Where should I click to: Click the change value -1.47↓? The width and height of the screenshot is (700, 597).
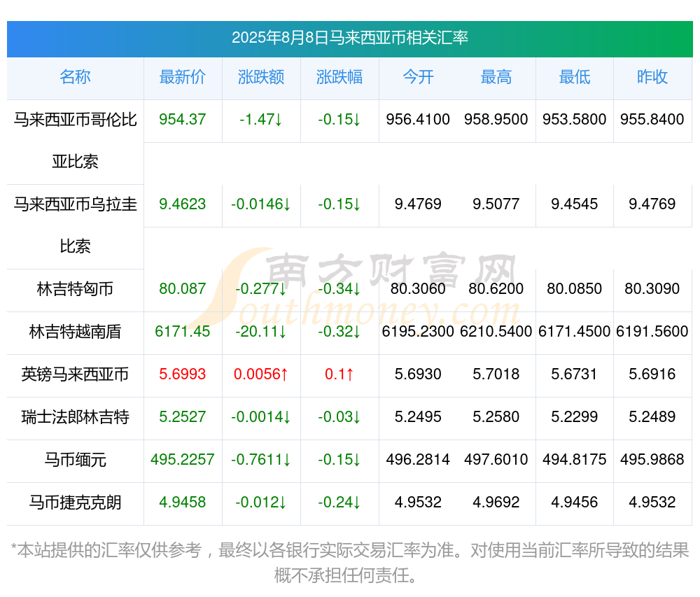click(x=261, y=120)
